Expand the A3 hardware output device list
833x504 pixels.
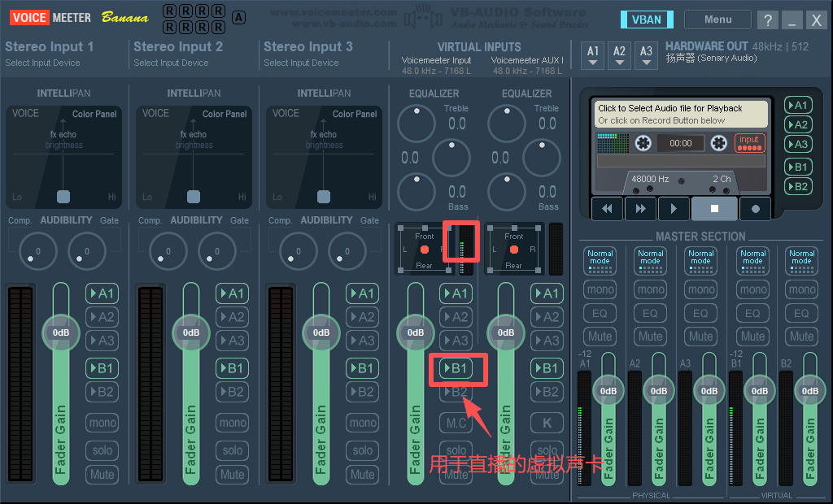click(646, 55)
